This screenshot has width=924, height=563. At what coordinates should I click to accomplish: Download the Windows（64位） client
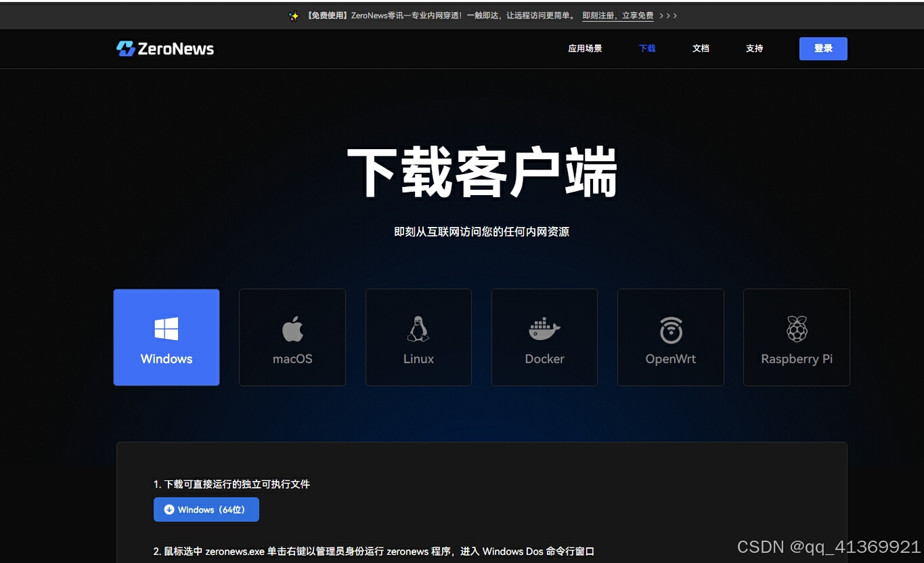tap(206, 509)
